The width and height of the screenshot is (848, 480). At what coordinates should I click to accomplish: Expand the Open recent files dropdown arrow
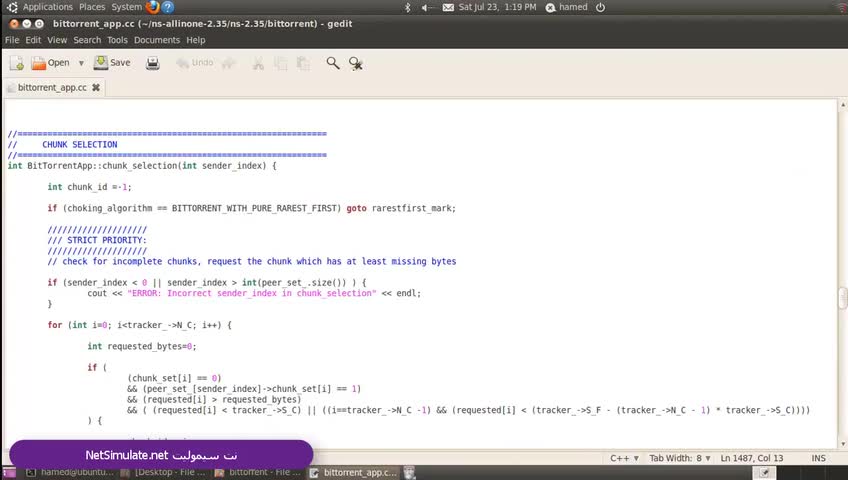tap(81, 63)
